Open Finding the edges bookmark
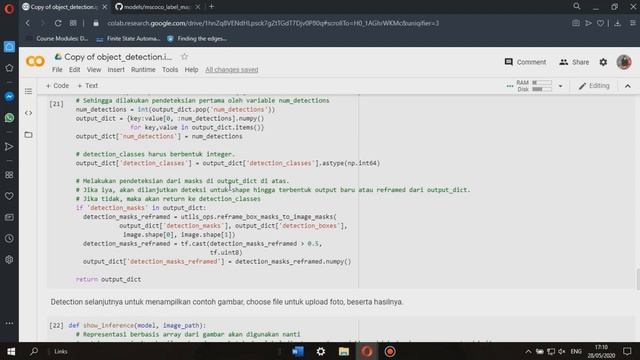This screenshot has height=360, width=640. pyautogui.click(x=197, y=39)
